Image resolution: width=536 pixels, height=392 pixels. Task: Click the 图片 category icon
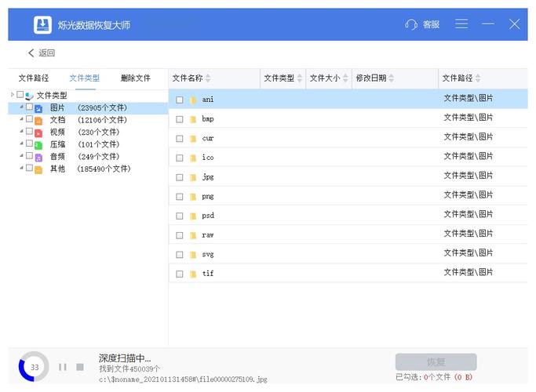coord(38,109)
